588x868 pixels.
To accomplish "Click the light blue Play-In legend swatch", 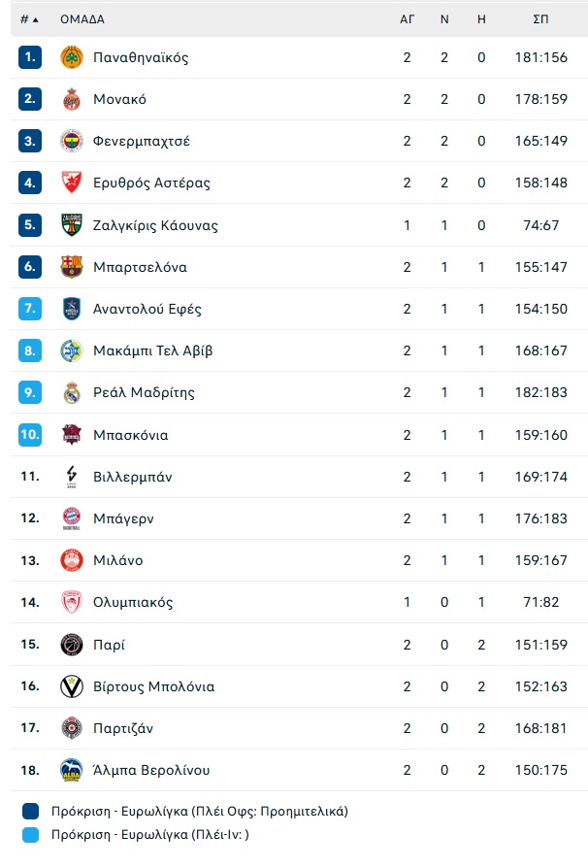I will coord(30,834).
